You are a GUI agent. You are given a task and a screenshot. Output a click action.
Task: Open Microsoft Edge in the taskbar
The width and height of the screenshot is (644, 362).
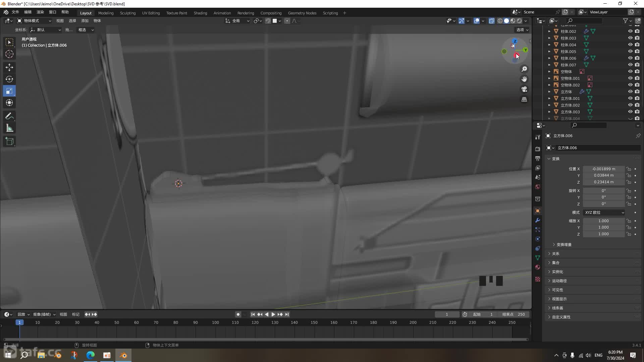pos(91,355)
